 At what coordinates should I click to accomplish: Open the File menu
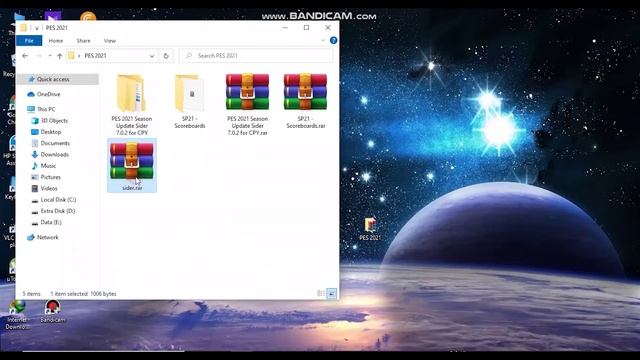[x=29, y=41]
